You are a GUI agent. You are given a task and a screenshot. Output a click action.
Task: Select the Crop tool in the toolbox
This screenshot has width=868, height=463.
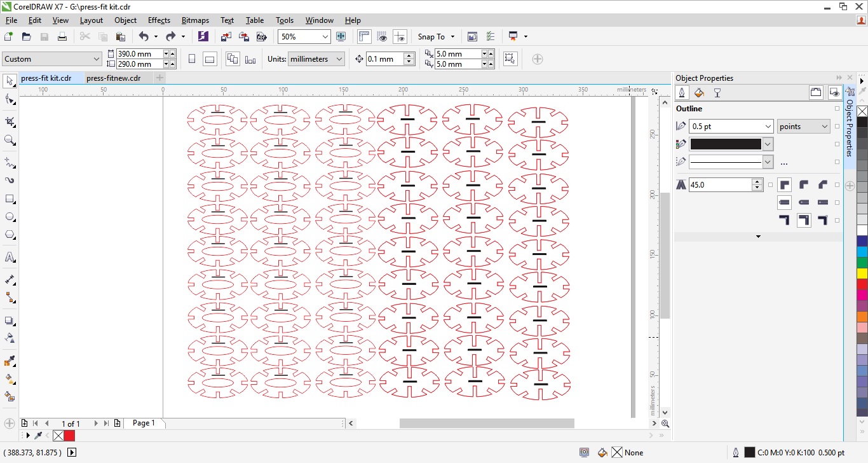click(x=10, y=121)
